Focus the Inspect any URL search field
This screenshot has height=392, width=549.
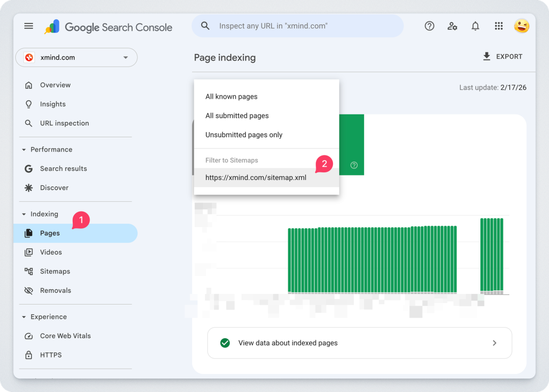click(x=297, y=26)
